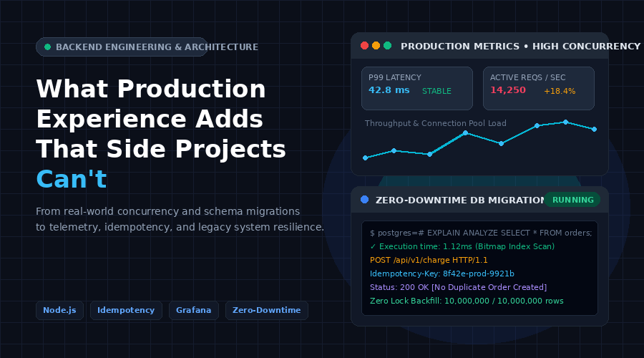Select the Grafana tag

coord(194,310)
